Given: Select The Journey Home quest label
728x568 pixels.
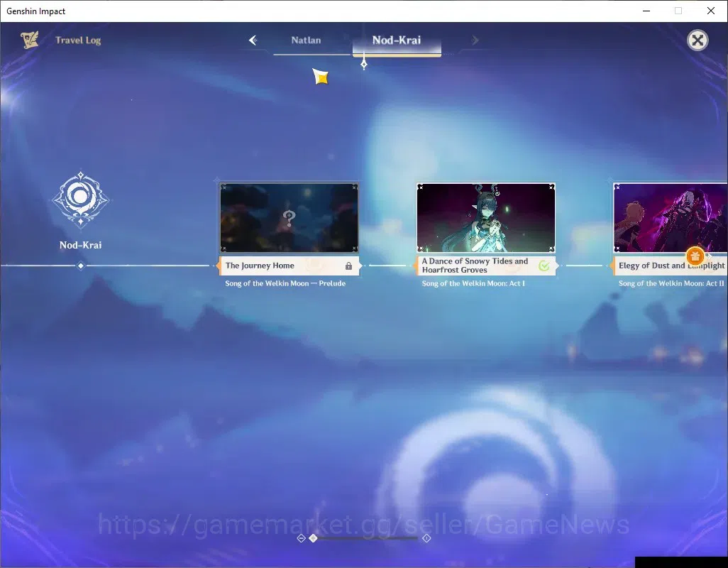Looking at the screenshot, I should tap(289, 266).
